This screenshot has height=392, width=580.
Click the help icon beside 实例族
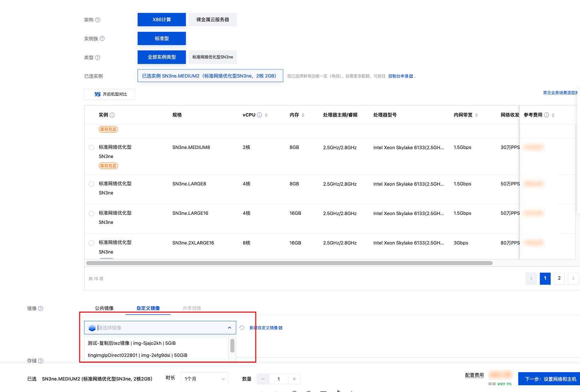pos(102,39)
